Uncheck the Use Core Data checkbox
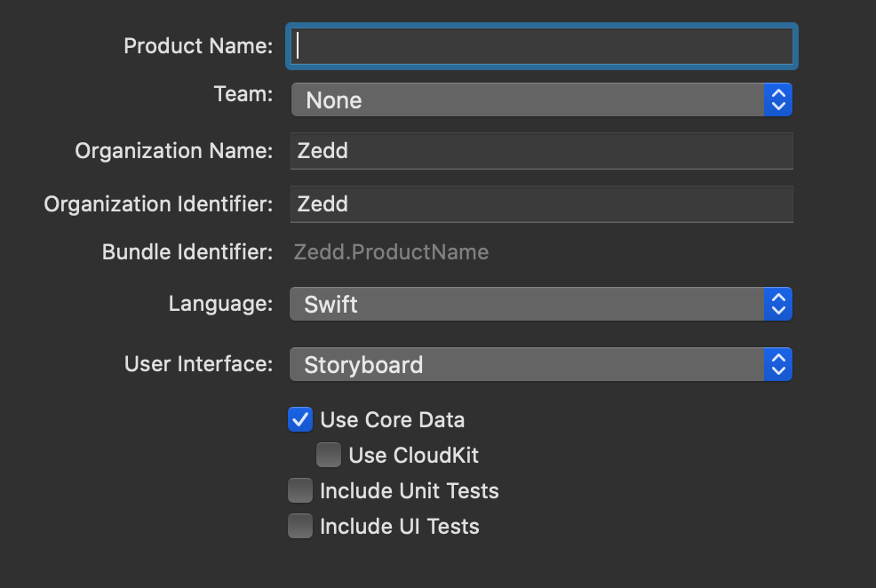The width and height of the screenshot is (876, 588). [x=300, y=419]
